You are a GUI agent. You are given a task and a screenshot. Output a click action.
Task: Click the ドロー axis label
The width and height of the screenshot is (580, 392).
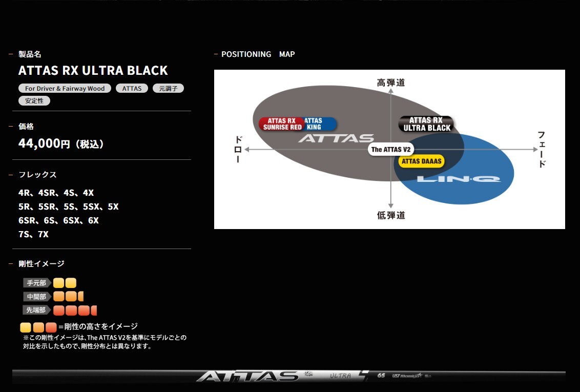238,150
